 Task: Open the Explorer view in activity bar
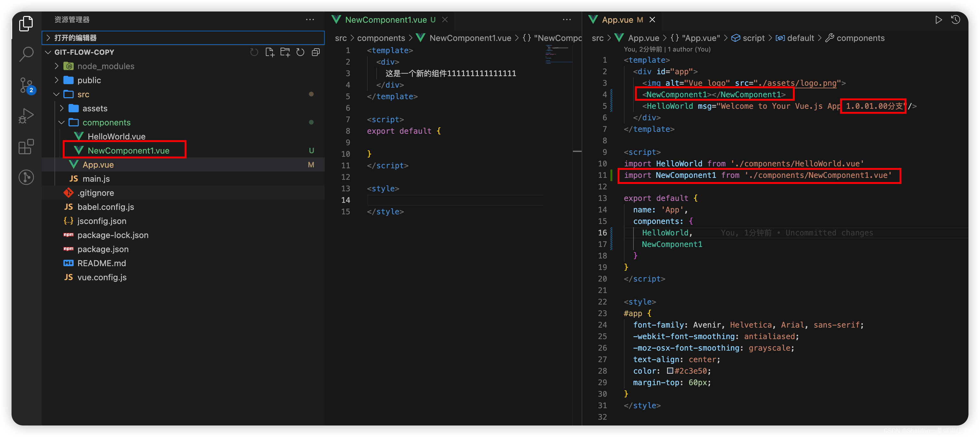26,24
